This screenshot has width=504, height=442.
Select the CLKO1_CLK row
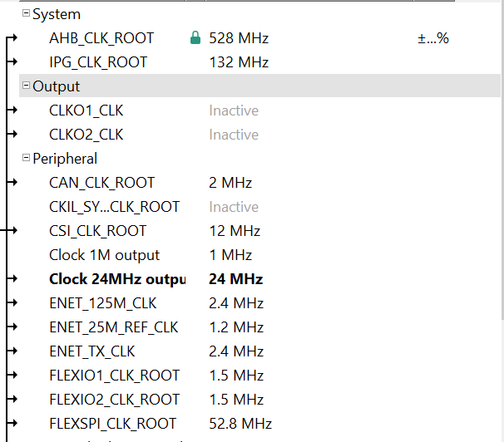pyautogui.click(x=86, y=110)
